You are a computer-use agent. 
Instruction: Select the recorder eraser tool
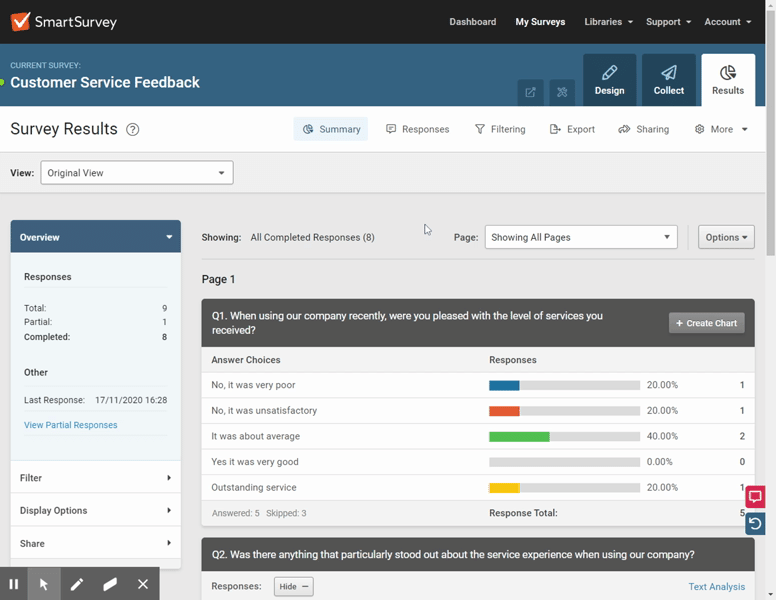coord(110,585)
